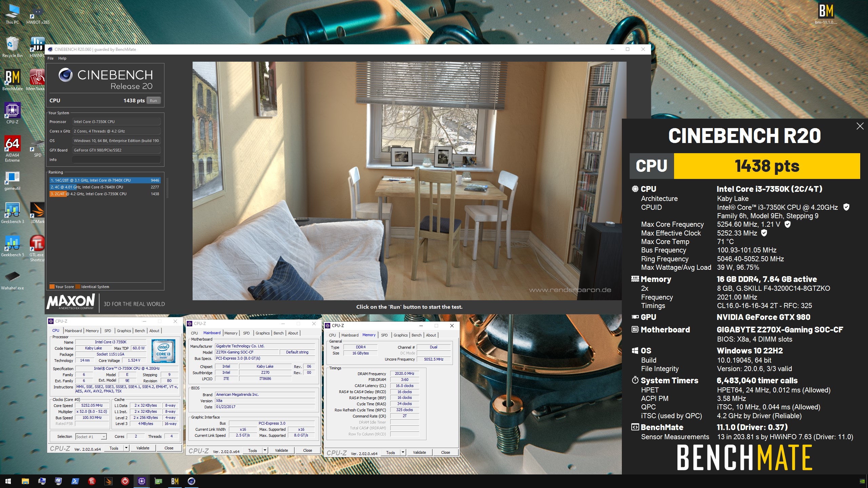Viewport: 868px width, 488px height.
Task: Select the HWINFO desktop shortcut
Action: (x=37, y=47)
